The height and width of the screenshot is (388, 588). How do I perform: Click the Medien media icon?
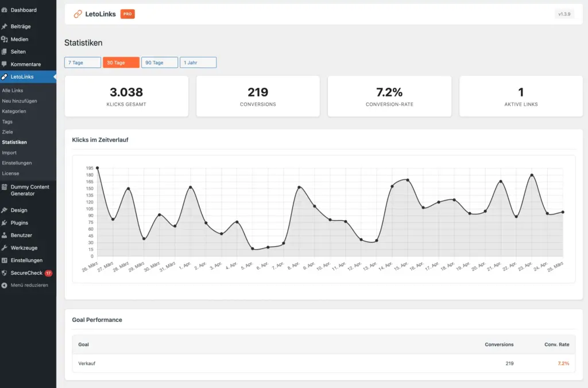5,39
